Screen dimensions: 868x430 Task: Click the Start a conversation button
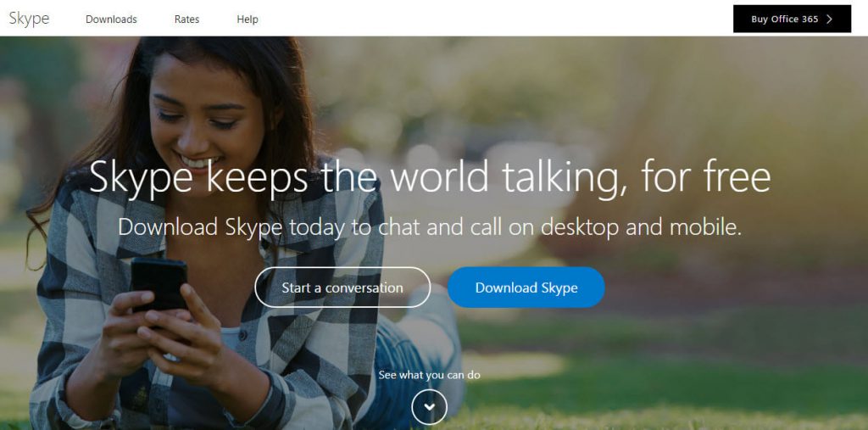click(342, 287)
